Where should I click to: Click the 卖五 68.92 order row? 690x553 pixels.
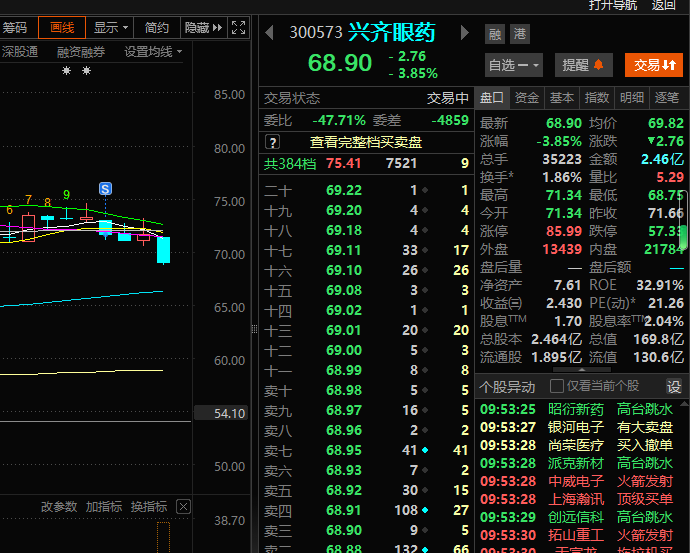coord(366,490)
